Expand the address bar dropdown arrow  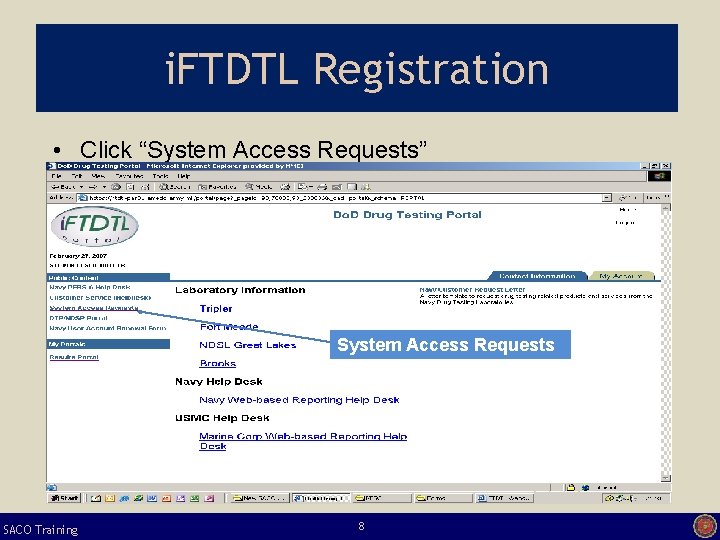point(607,198)
